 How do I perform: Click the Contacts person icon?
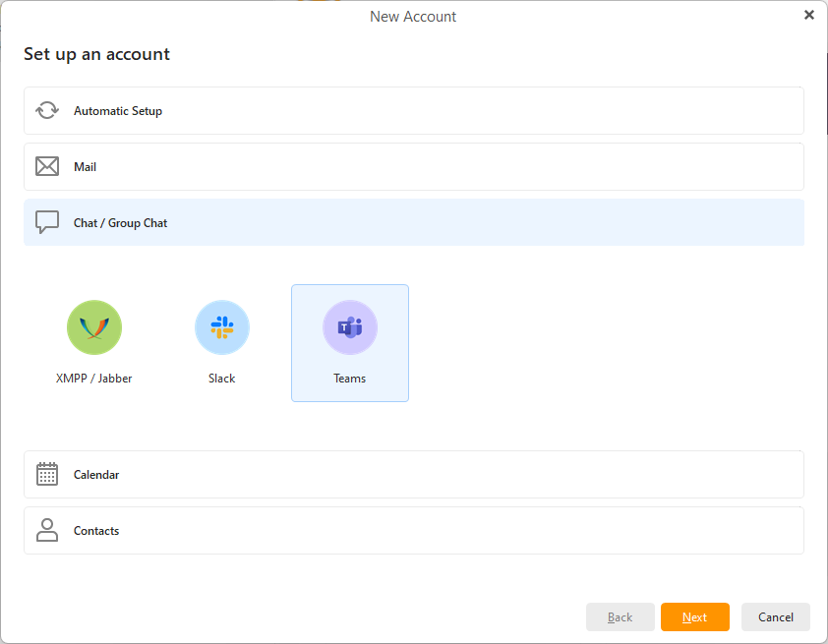(x=47, y=530)
